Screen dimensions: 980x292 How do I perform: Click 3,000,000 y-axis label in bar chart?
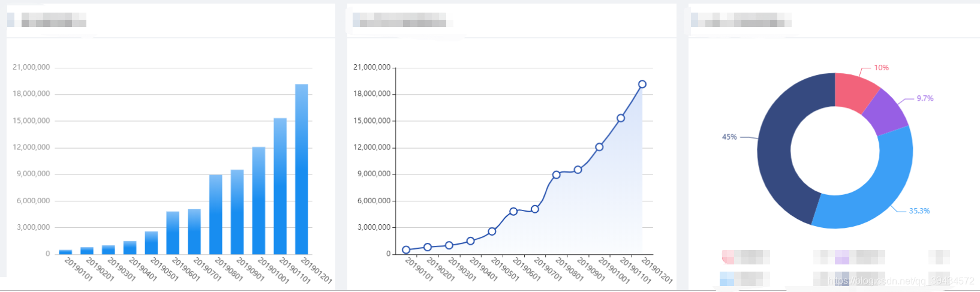point(33,227)
